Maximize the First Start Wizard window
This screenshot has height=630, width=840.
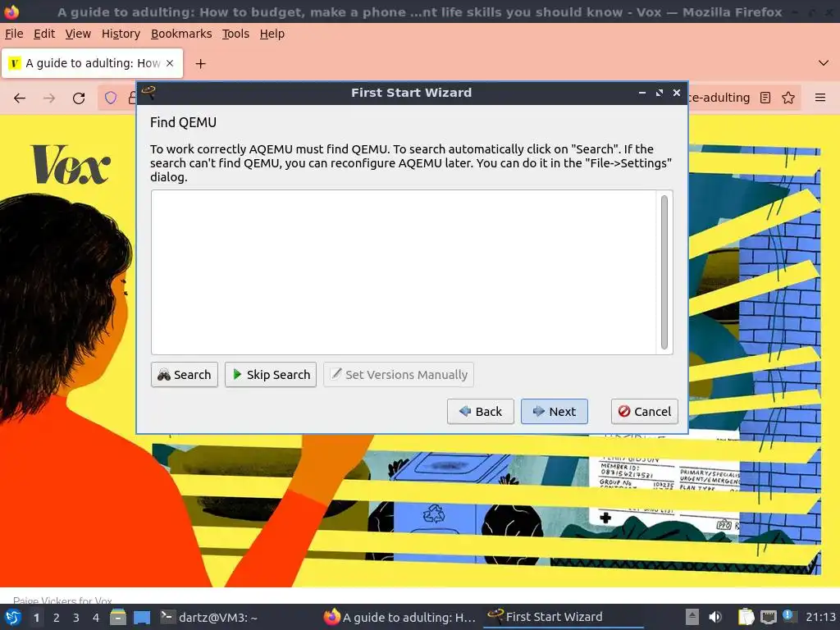(x=660, y=93)
